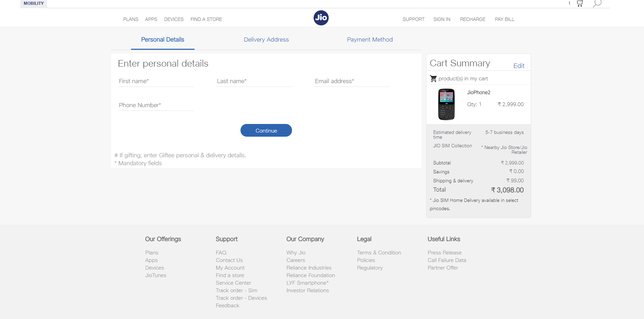
Task: Open 'Track order - Sim' link
Action: (x=236, y=290)
